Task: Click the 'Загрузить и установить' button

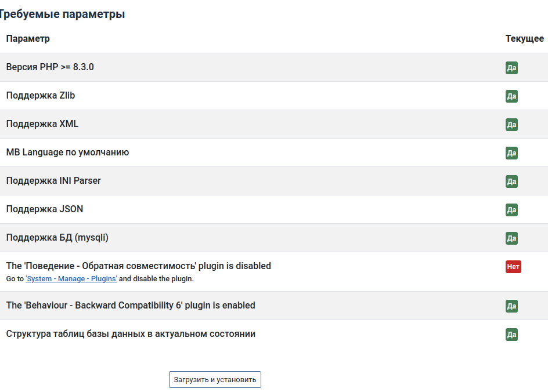Action: click(215, 380)
